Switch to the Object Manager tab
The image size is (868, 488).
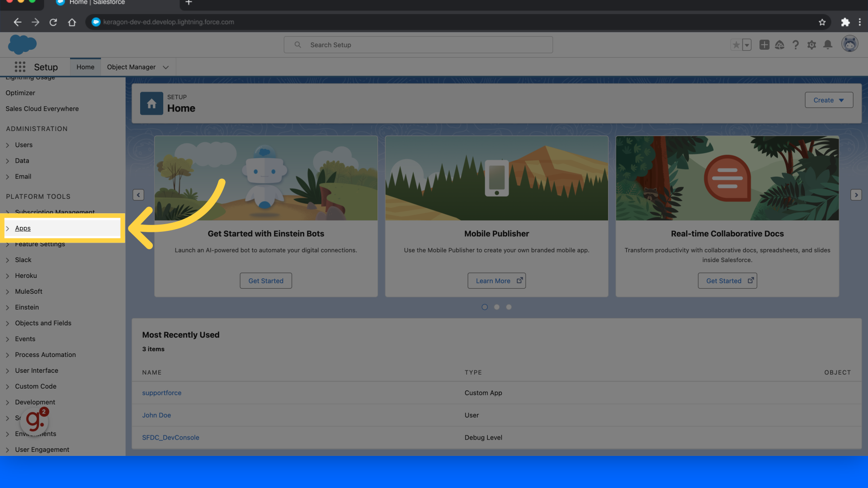(x=131, y=67)
